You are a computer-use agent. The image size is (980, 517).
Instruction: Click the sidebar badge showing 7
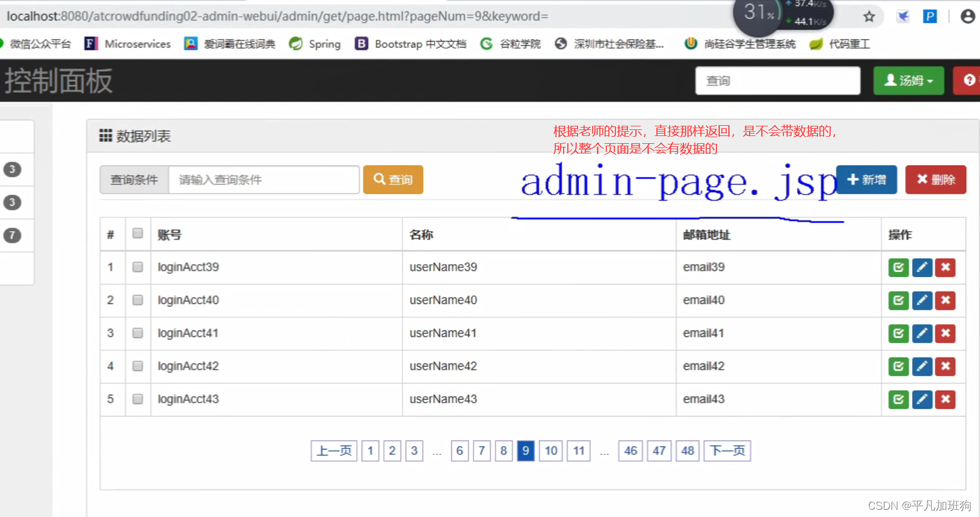tap(12, 235)
